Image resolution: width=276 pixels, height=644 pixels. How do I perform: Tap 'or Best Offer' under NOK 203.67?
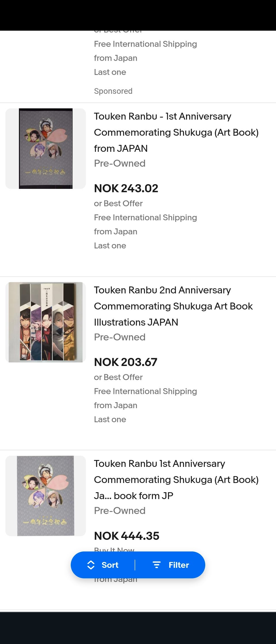(118, 377)
